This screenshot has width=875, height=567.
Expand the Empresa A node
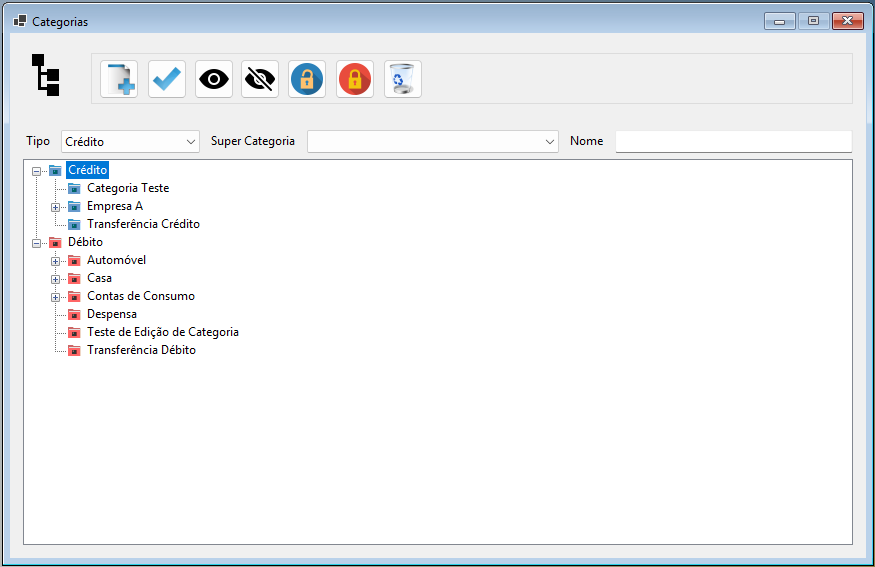pos(55,208)
